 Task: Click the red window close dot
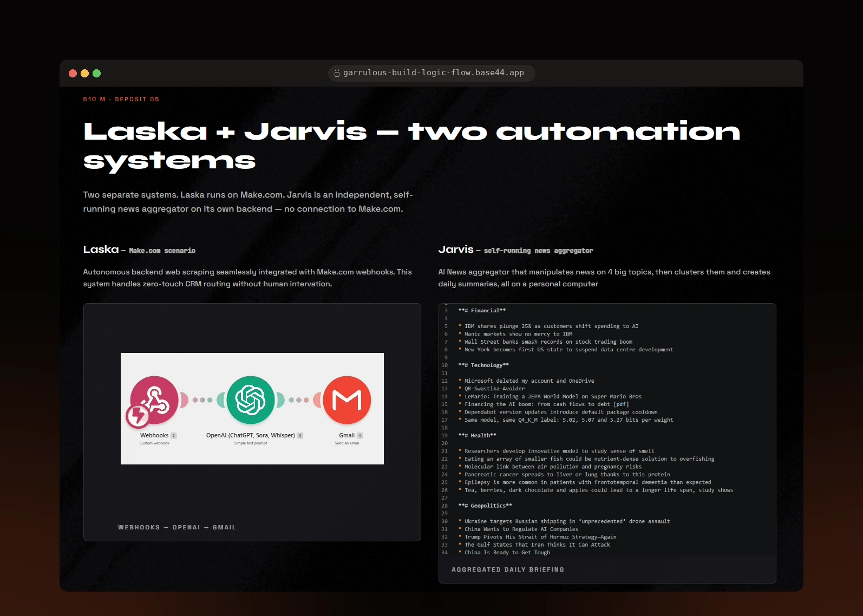coord(73,73)
